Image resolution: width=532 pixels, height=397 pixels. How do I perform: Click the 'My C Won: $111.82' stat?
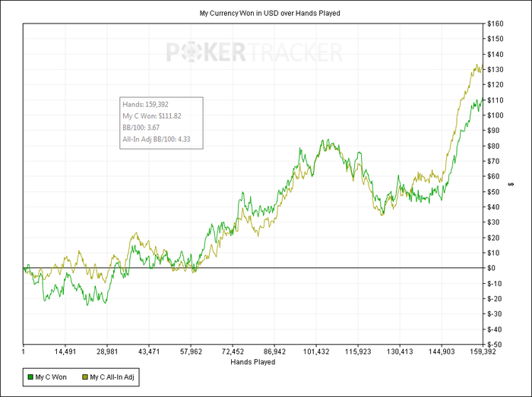[x=152, y=116]
